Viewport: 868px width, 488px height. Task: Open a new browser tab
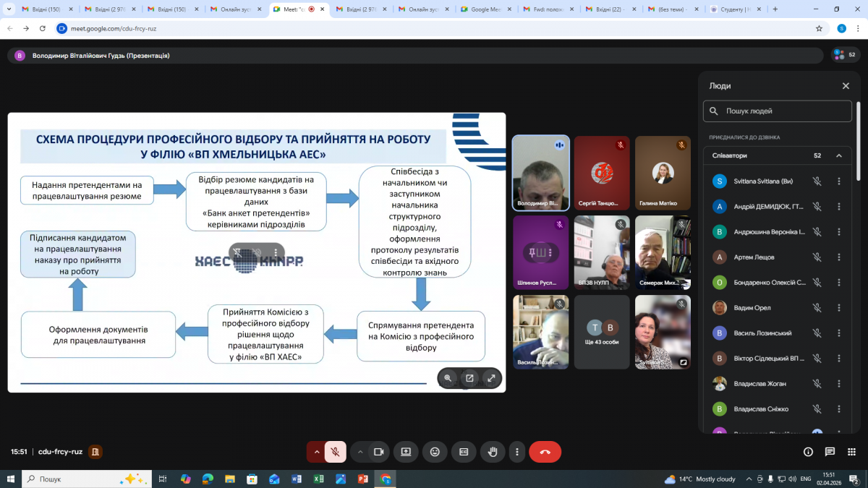(775, 9)
